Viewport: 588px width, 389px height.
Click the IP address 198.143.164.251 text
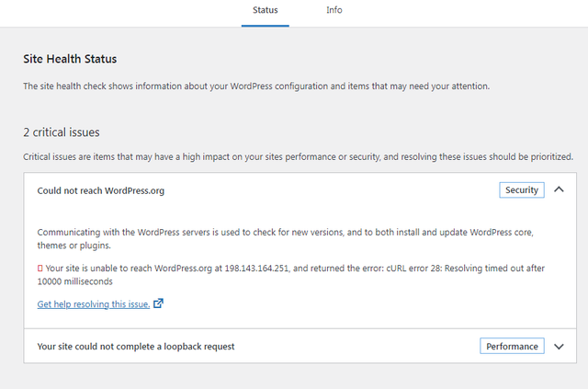[x=257, y=269]
